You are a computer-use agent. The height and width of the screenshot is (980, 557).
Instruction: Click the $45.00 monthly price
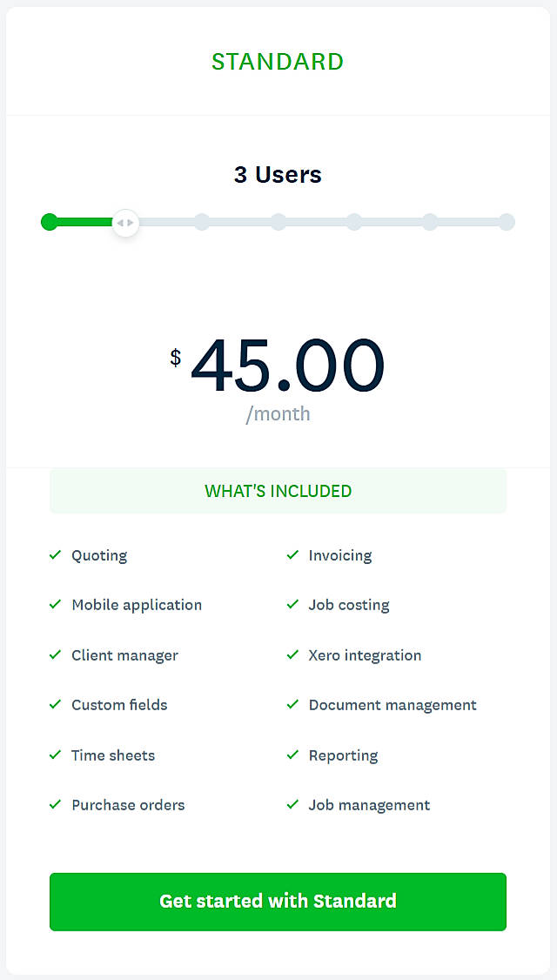click(x=287, y=366)
